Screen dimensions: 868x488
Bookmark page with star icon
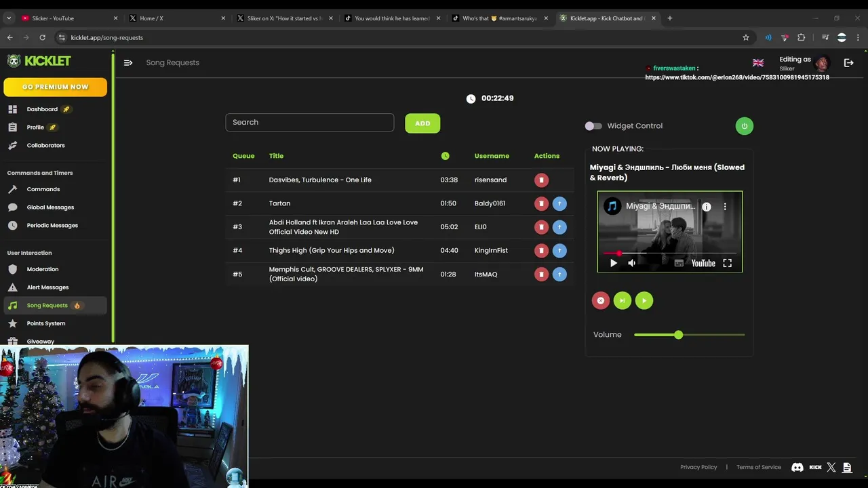point(746,37)
